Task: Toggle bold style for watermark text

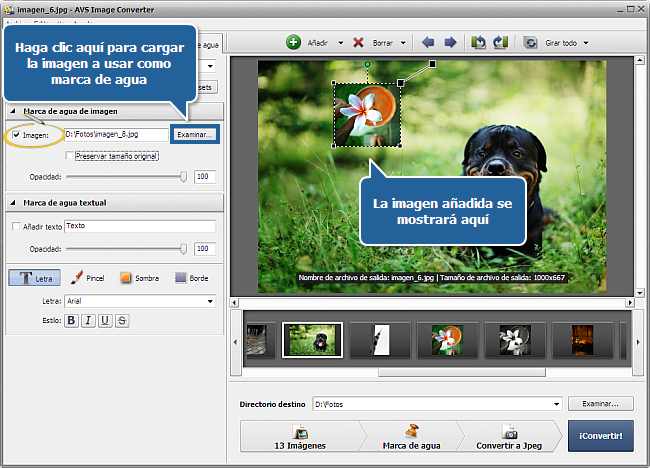Action: click(x=71, y=320)
